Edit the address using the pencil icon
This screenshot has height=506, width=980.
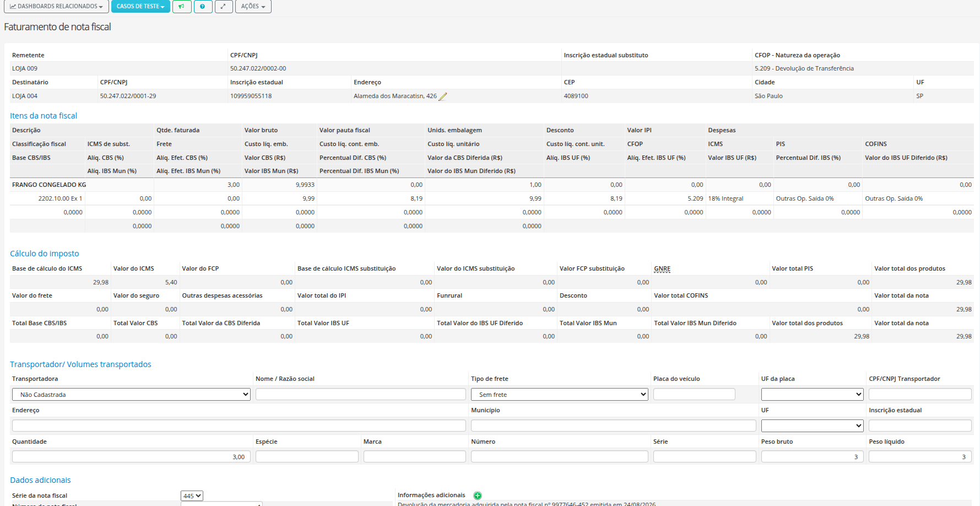[x=442, y=96]
